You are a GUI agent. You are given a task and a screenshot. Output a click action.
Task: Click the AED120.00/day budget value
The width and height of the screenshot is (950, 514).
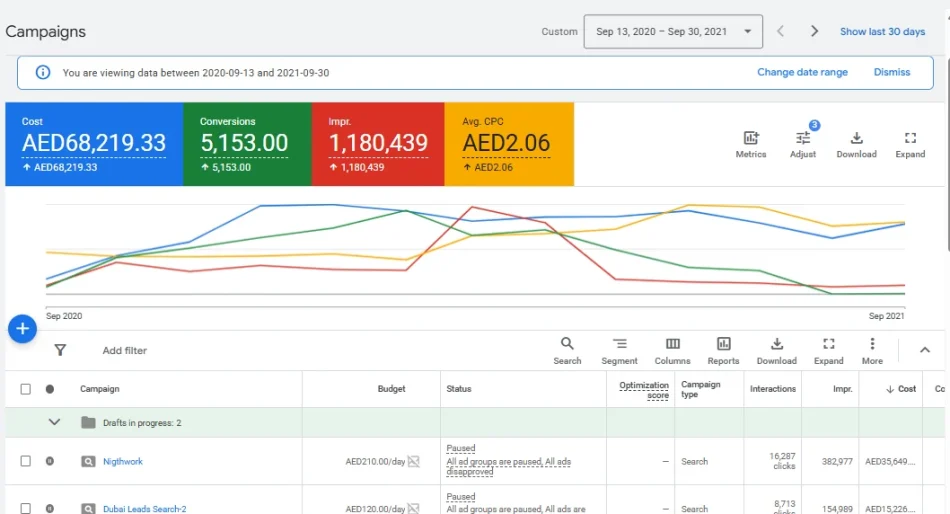point(375,509)
